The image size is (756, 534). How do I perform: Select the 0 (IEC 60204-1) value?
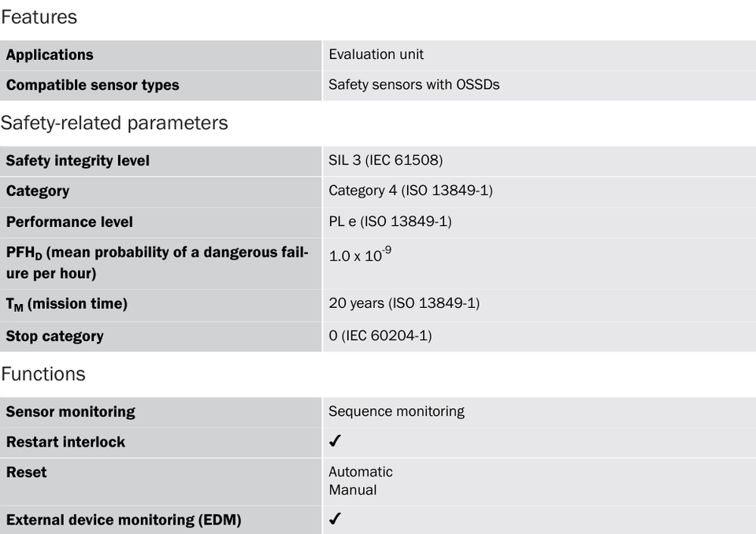pyautogui.click(x=380, y=336)
